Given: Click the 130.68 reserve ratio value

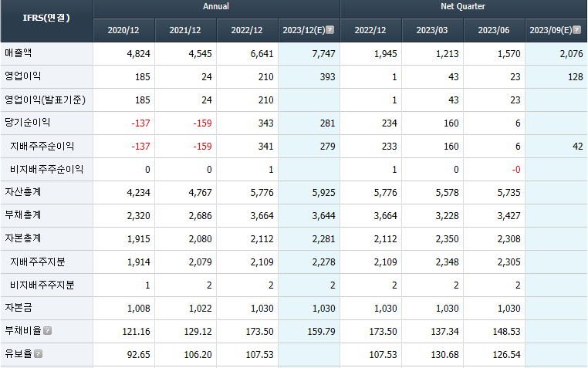Looking at the screenshot, I should point(444,355).
